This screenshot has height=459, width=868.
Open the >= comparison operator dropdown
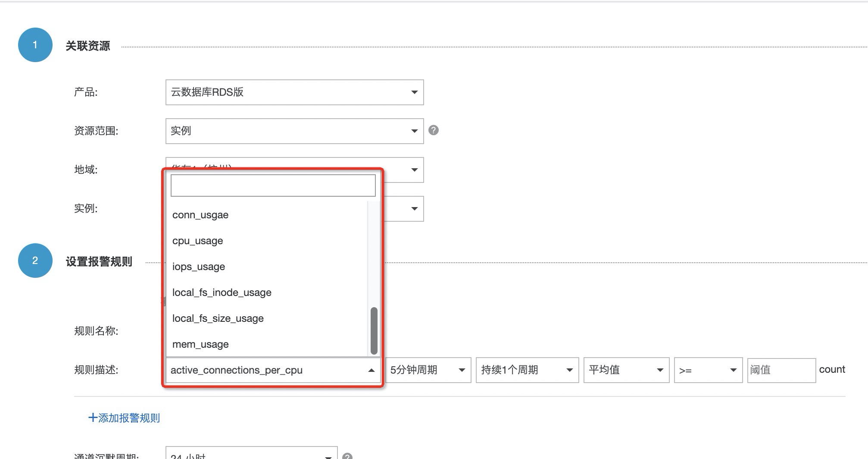(708, 370)
